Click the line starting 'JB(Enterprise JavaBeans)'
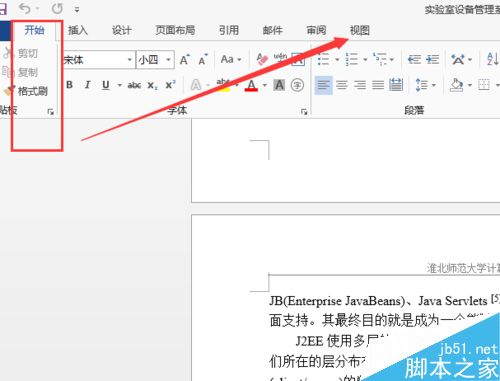The width and height of the screenshot is (500, 381). coord(385,301)
